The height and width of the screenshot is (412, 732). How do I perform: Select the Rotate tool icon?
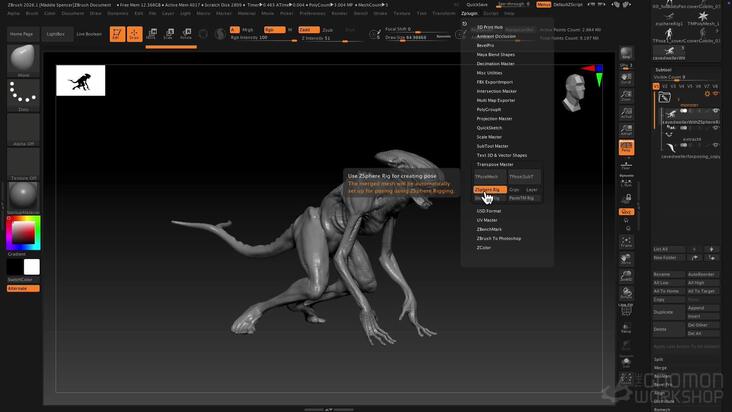[186, 34]
